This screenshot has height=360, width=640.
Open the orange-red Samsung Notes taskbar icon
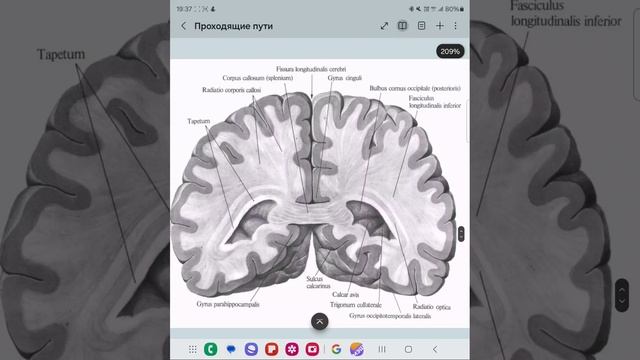pos(271,349)
